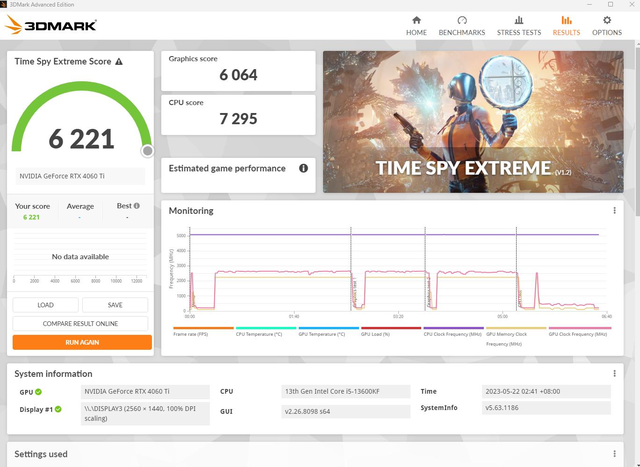Open the Monitoring panel three-dot menu
The image size is (640, 467).
click(614, 211)
